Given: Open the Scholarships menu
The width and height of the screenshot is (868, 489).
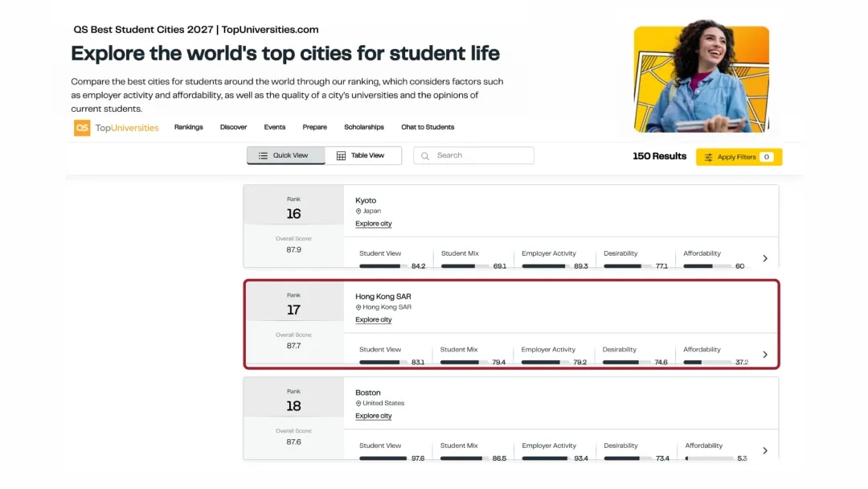Looking at the screenshot, I should point(364,127).
